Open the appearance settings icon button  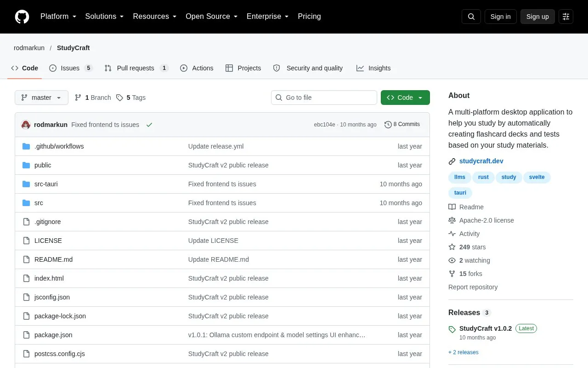pyautogui.click(x=566, y=17)
